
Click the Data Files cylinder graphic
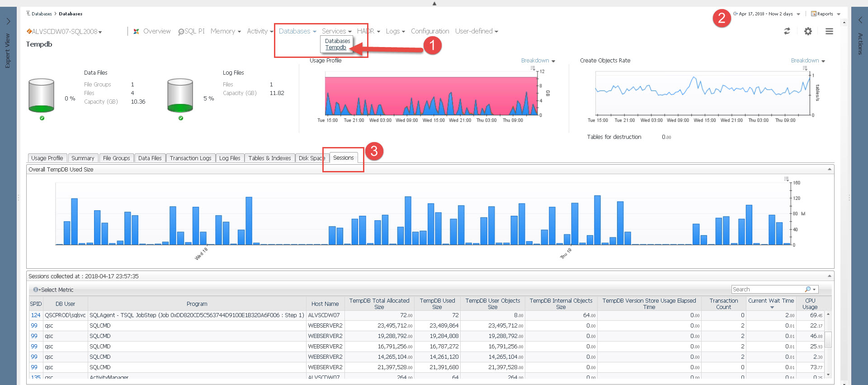(41, 95)
